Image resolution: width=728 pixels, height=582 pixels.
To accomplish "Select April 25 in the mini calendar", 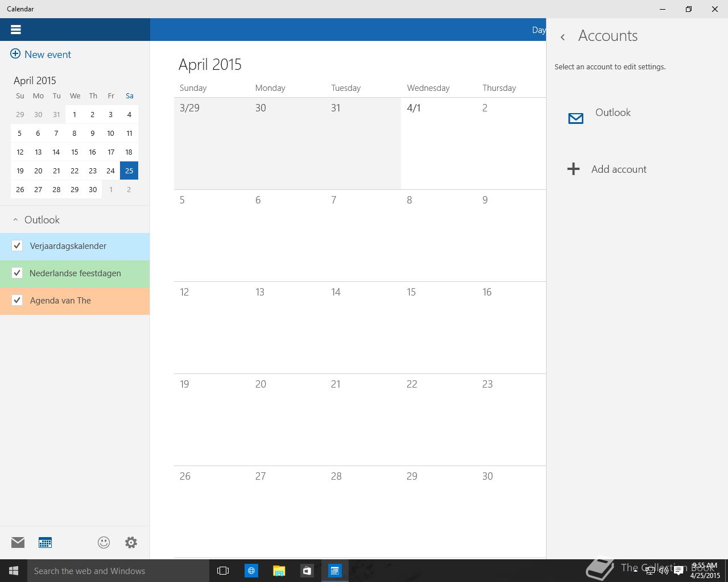I will pos(129,171).
